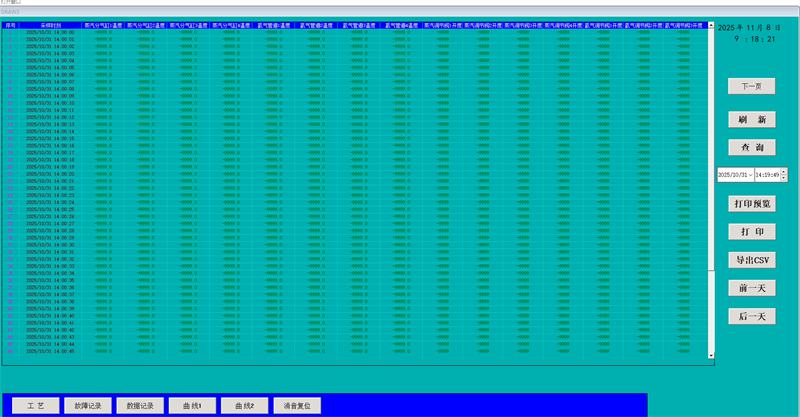Click the 查询 (query) button
Viewport: 800px width, 417px height.
coord(751,147)
